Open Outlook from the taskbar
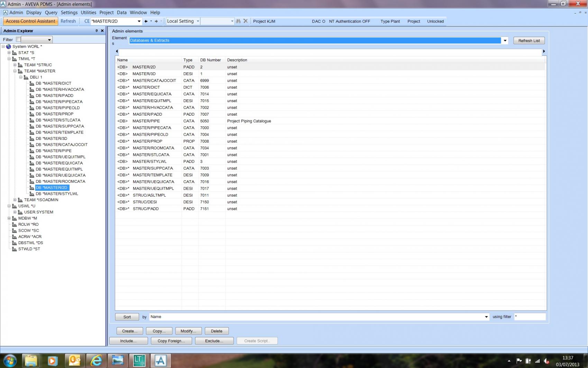588x368 pixels. 74,361
